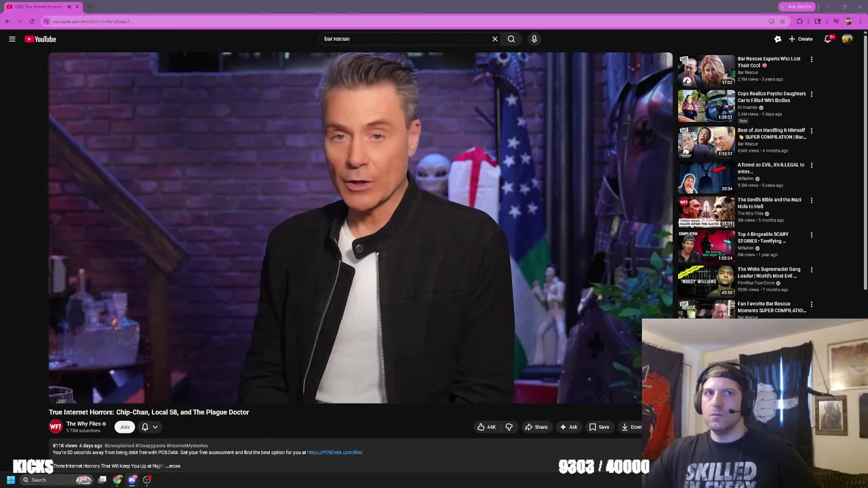Open The Why Files channel under Devil's Bible
Viewport: 868px width, 488px height.
(751, 213)
